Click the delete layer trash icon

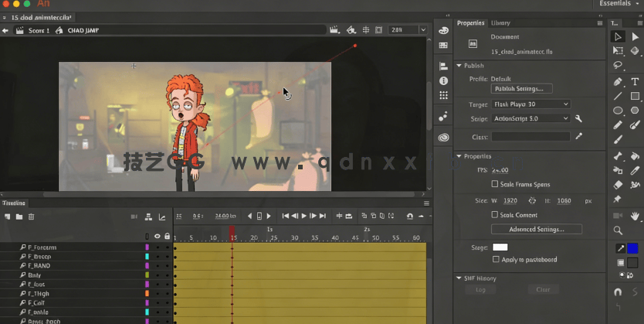[x=31, y=217]
